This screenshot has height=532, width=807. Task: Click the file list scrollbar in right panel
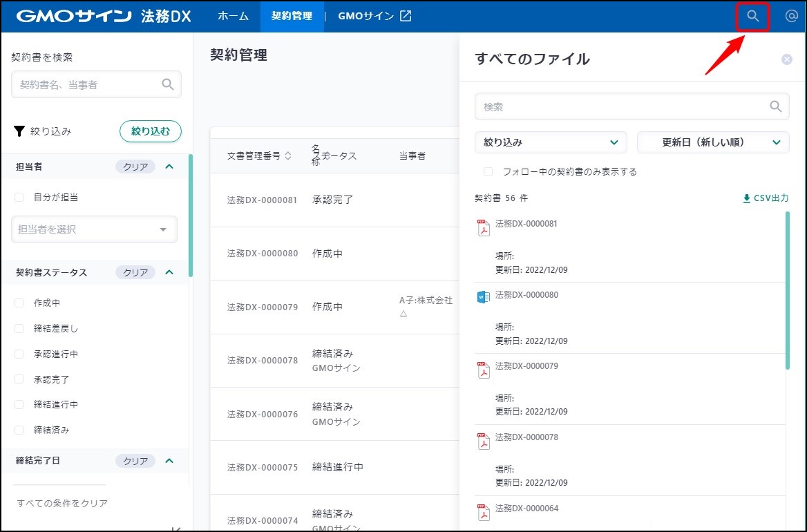[x=788, y=291]
